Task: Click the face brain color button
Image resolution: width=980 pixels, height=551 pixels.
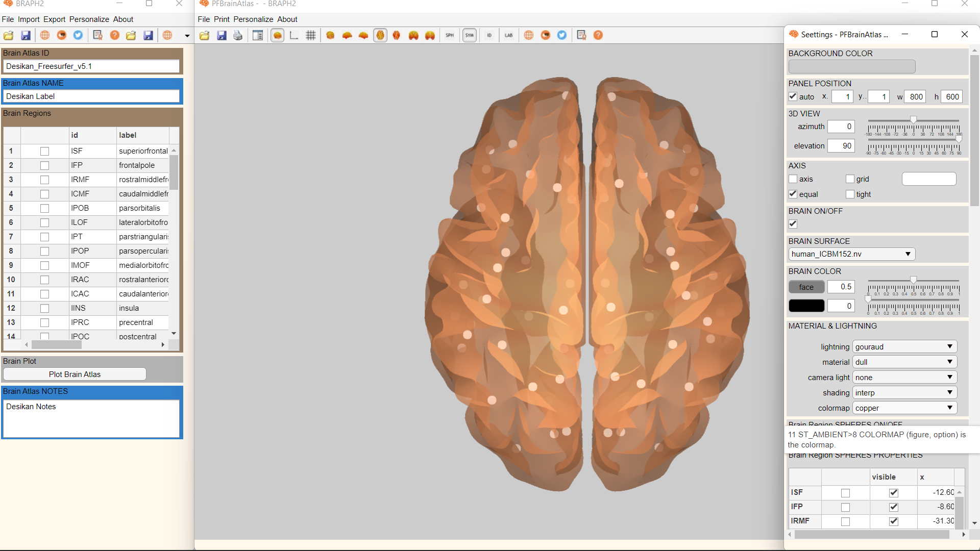Action: (x=806, y=287)
